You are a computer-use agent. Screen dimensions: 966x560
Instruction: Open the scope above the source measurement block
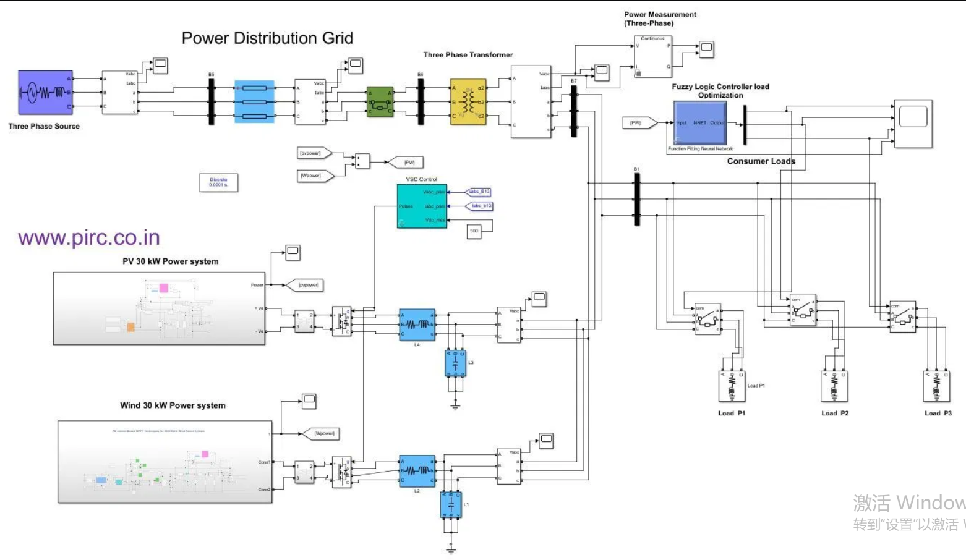coord(160,65)
